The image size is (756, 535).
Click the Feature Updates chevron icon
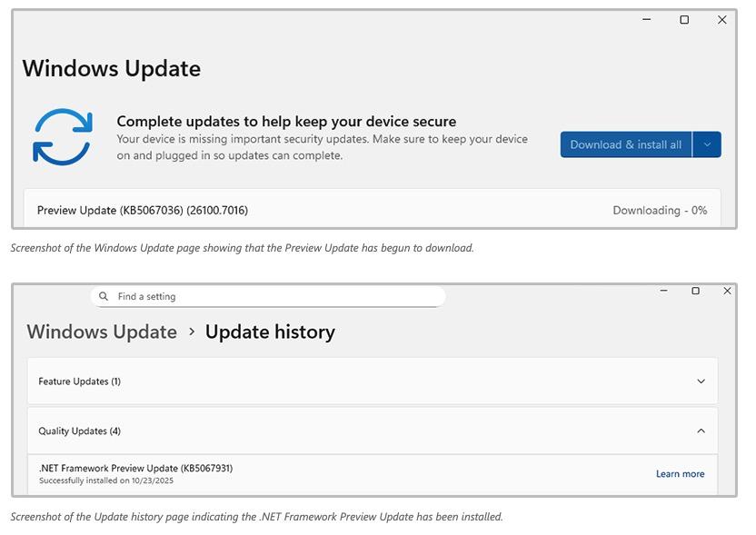click(x=700, y=381)
